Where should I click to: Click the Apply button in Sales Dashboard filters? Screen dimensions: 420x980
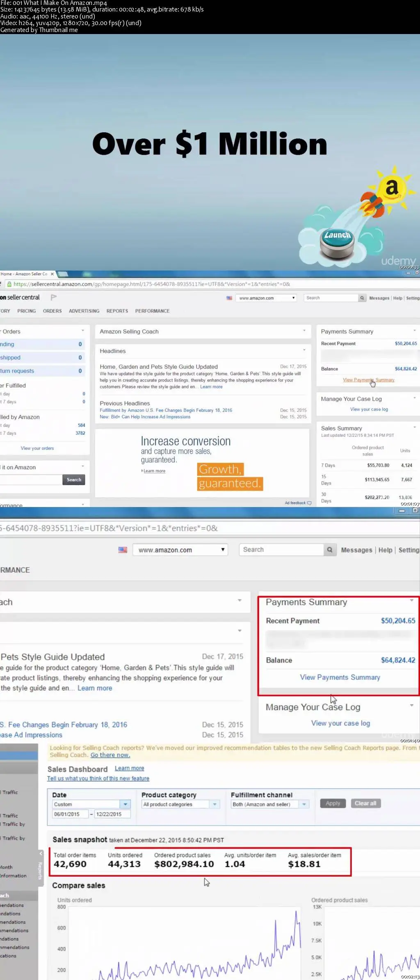pos(333,803)
